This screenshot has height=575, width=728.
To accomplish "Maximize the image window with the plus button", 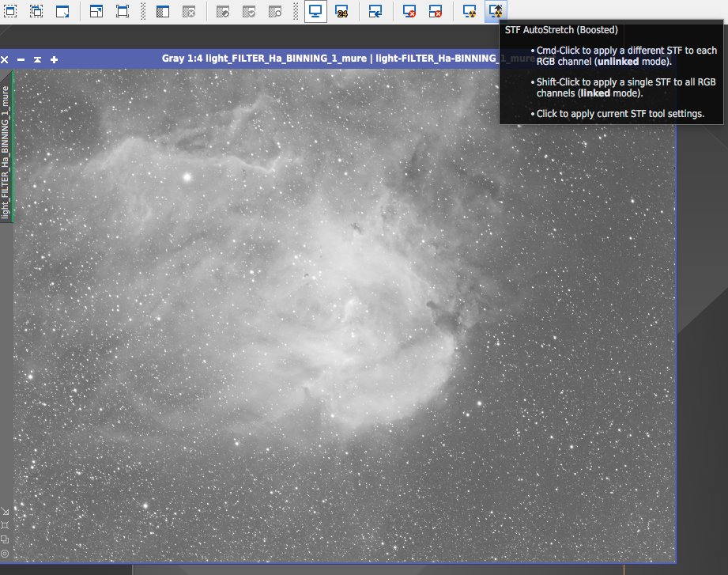I will point(55,59).
